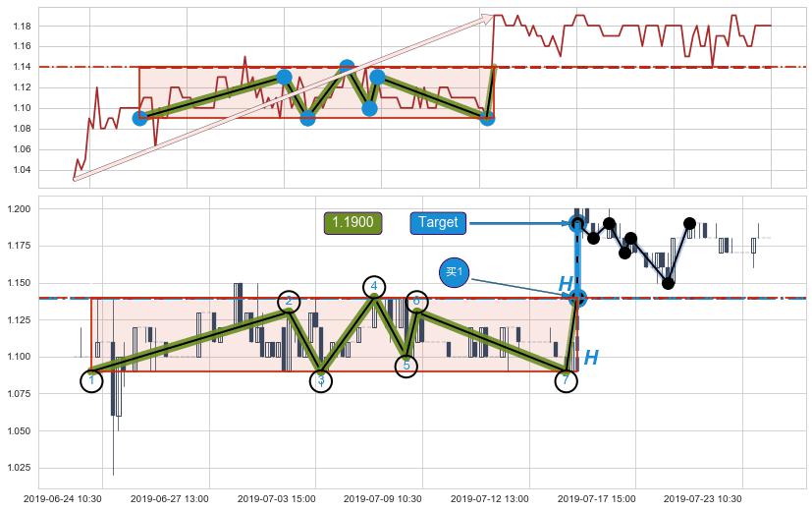Click the '2019-06-24 10:30' date axis label
The height and width of the screenshot is (511, 812).
click(62, 499)
